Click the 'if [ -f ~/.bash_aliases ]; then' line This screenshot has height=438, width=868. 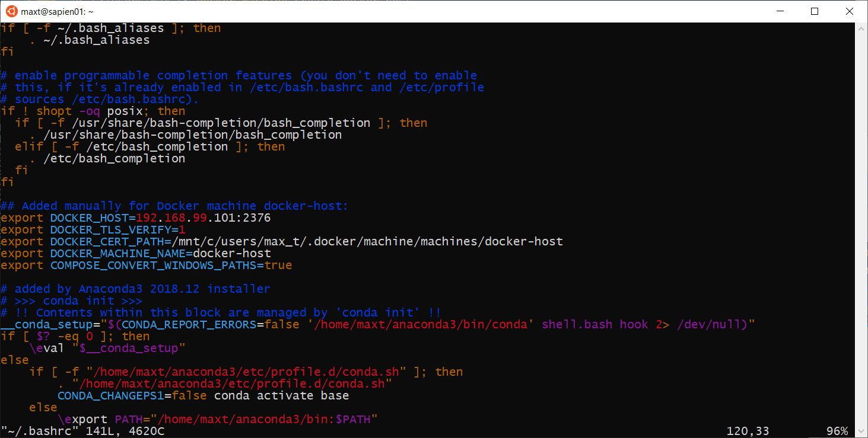tap(111, 28)
